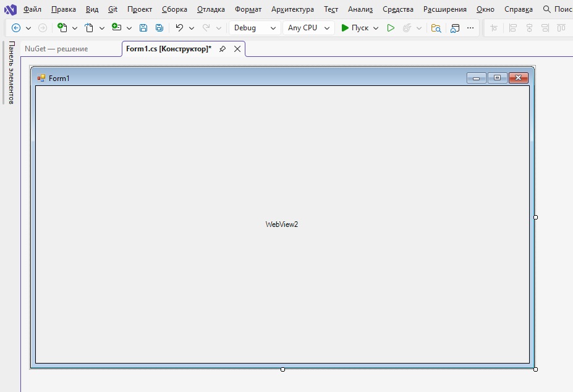This screenshot has width=573, height=392.
Task: Open the Debug configuration dropdown
Action: tap(255, 28)
